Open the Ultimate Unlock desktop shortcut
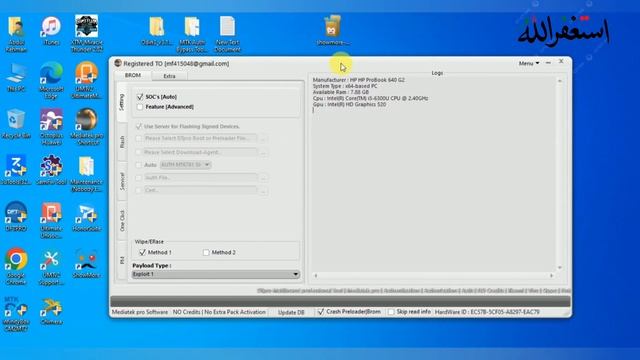640x360 pixels. click(x=51, y=220)
